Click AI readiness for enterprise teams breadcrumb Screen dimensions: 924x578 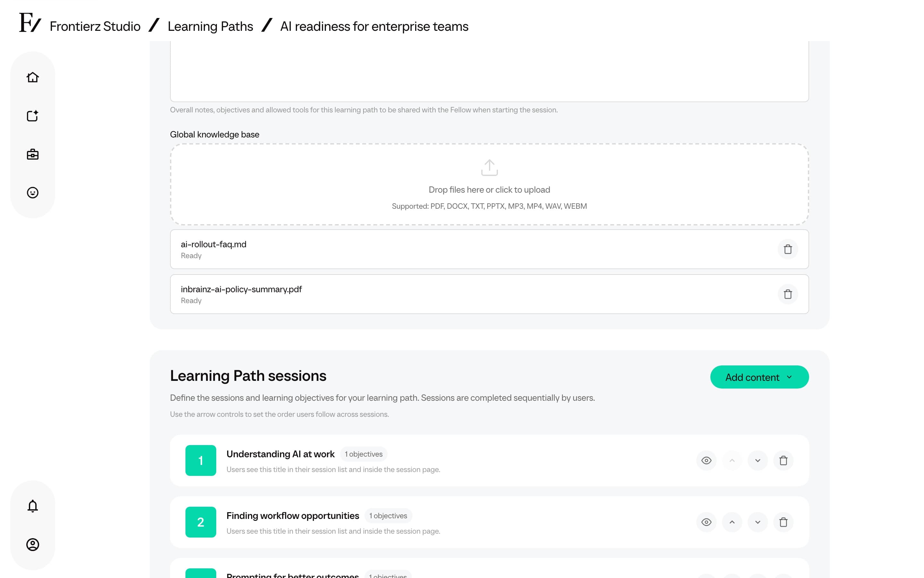(374, 26)
